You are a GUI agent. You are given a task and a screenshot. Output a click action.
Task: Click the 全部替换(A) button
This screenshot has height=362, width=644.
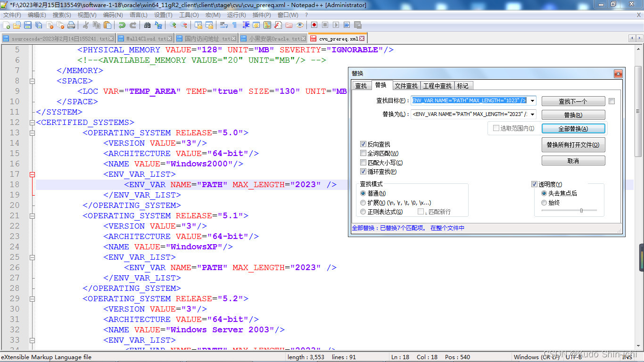(573, 129)
